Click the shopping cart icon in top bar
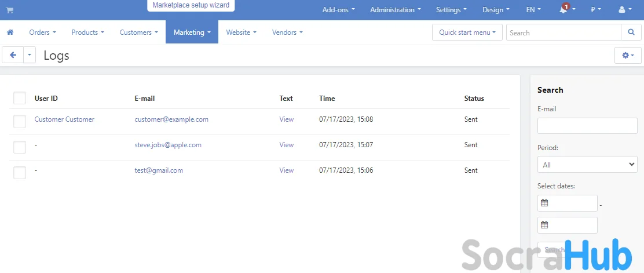 (10, 10)
